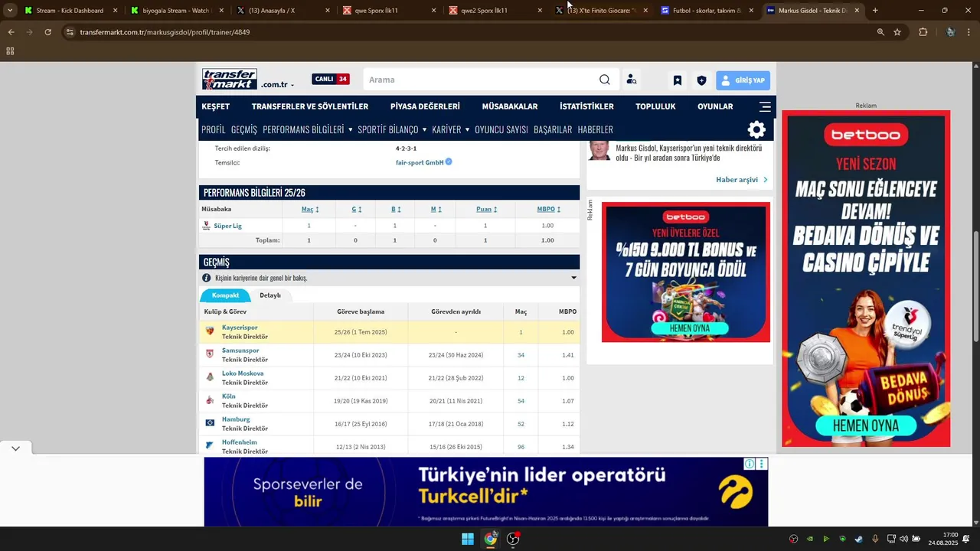
Task: Click Markus Gisdol news thumbnail photo
Action: (x=599, y=151)
